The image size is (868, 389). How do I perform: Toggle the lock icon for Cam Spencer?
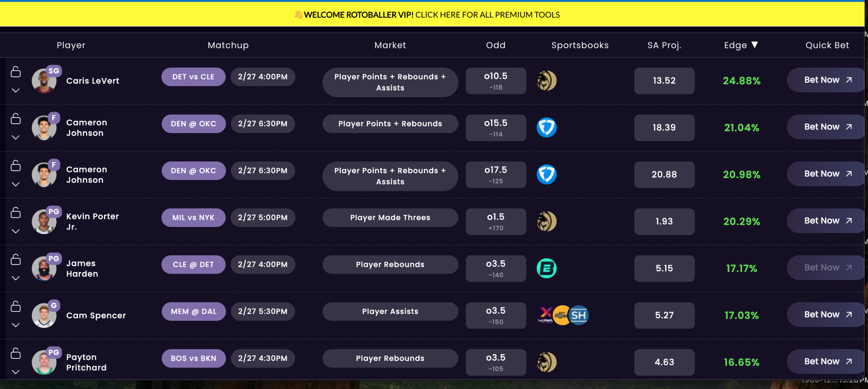16,307
